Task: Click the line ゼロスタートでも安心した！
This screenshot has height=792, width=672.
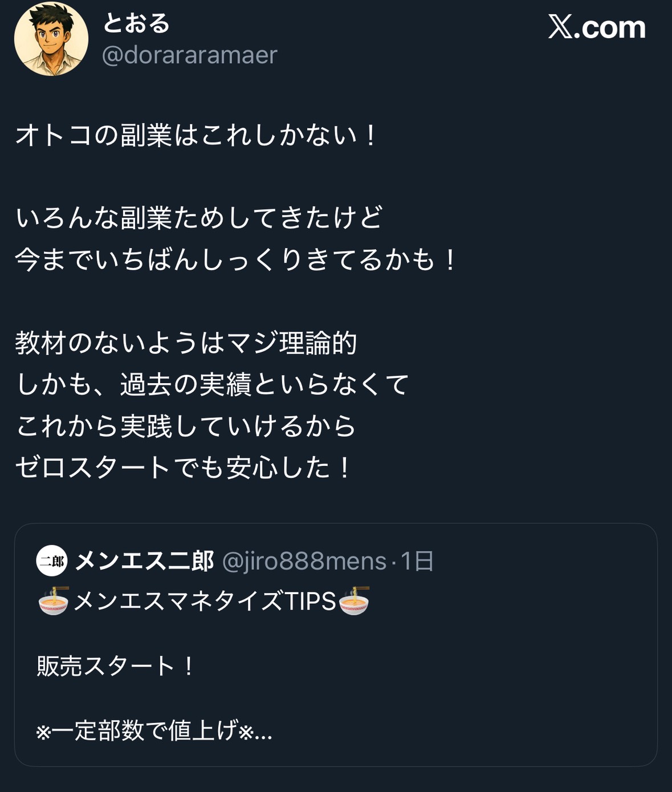Action: pyautogui.click(x=184, y=468)
